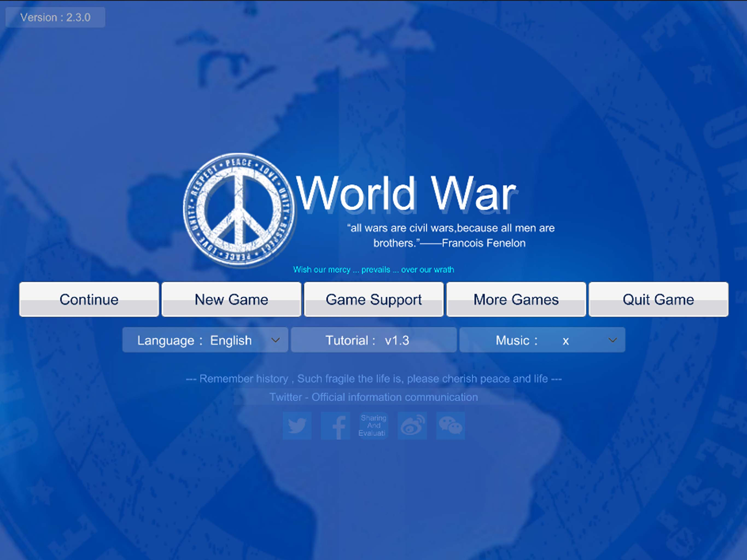Open the Weibo eye icon
Screen dimensions: 747x560
(x=412, y=425)
